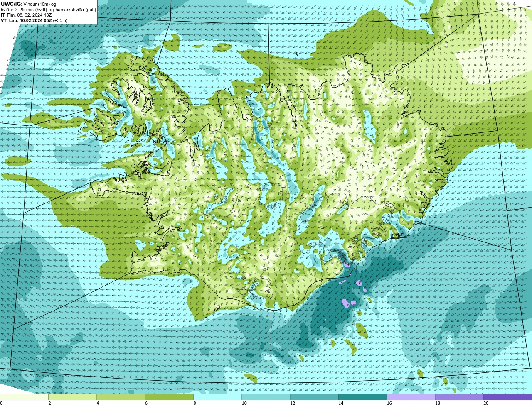Click the 0–2 m/s pale yellow legend swatch
The image size is (532, 406).
click(24, 397)
